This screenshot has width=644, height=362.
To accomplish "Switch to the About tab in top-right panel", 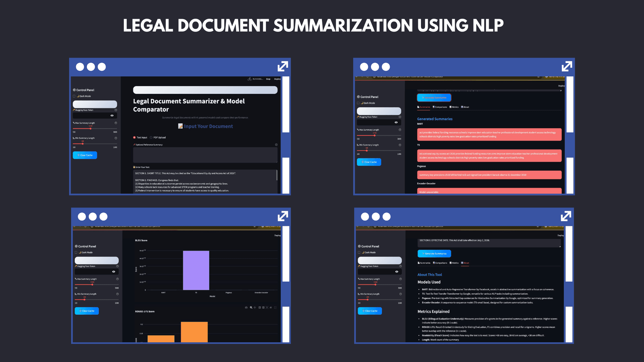I will coord(465,107).
